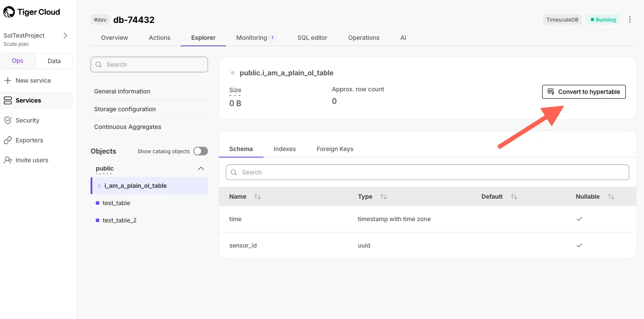
Task: Toggle Show catalog objects switch
Action: 201,151
